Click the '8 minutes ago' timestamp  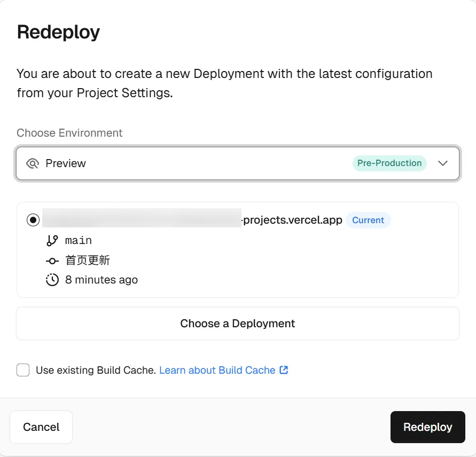(102, 280)
